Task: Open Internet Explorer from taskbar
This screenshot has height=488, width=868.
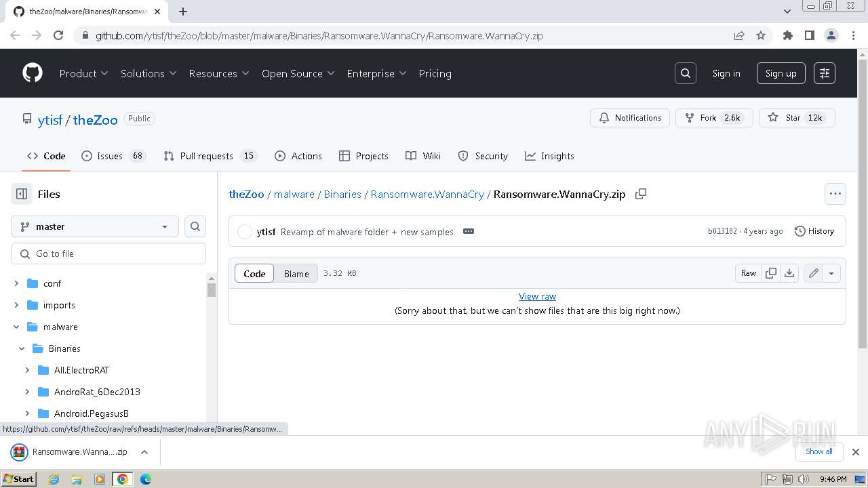Action: 54,479
